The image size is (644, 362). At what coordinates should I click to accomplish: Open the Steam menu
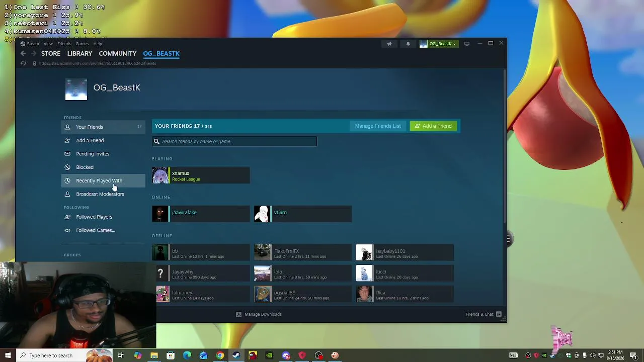tap(33, 44)
